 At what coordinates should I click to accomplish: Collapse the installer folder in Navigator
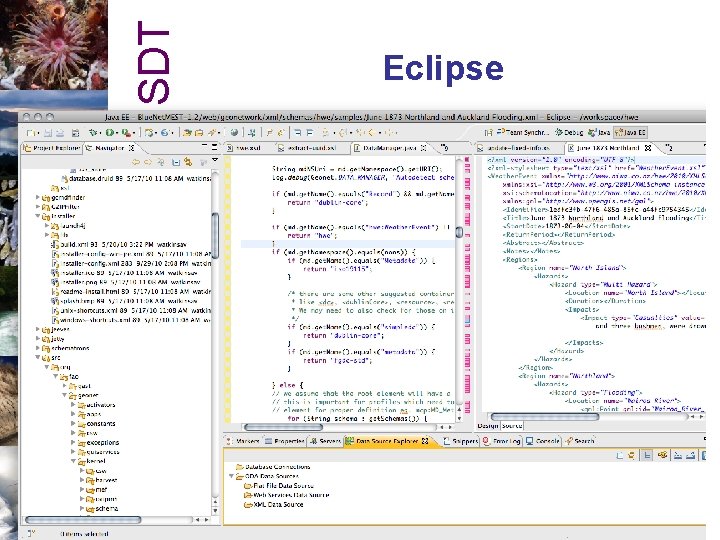pyautogui.click(x=38, y=216)
